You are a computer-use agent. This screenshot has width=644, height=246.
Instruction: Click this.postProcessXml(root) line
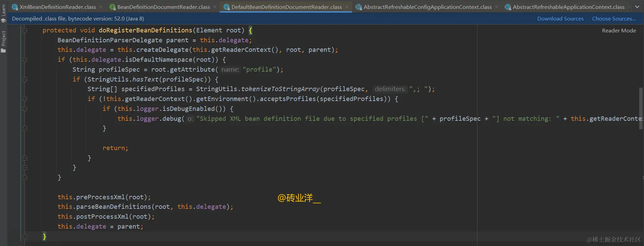click(x=106, y=217)
